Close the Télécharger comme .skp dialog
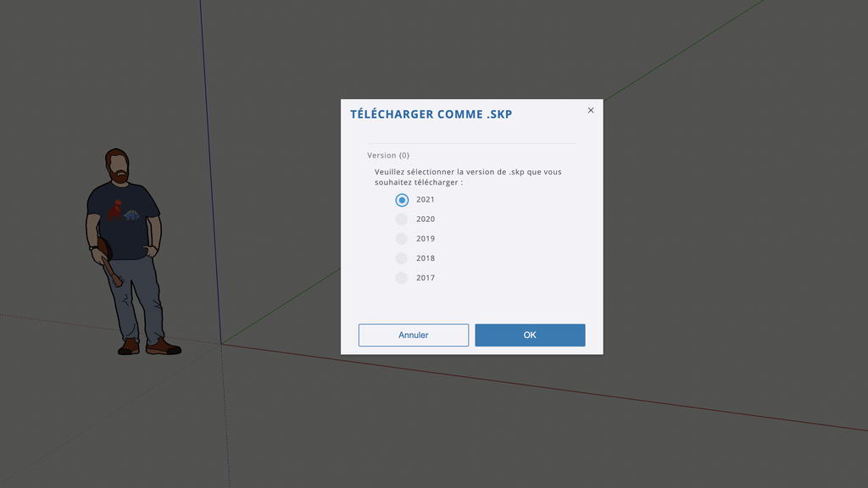 pos(591,110)
